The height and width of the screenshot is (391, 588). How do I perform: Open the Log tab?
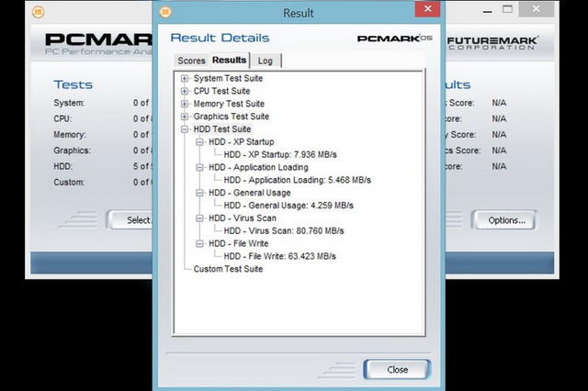coord(266,61)
